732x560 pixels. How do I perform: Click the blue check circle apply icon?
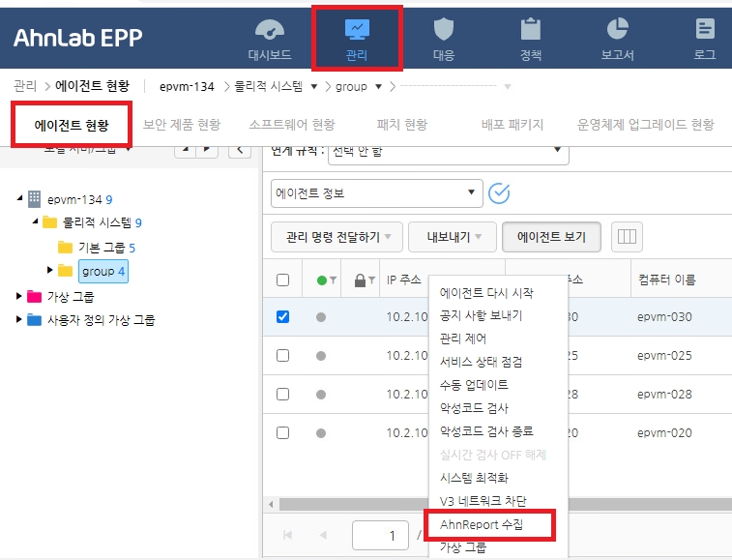tap(499, 193)
